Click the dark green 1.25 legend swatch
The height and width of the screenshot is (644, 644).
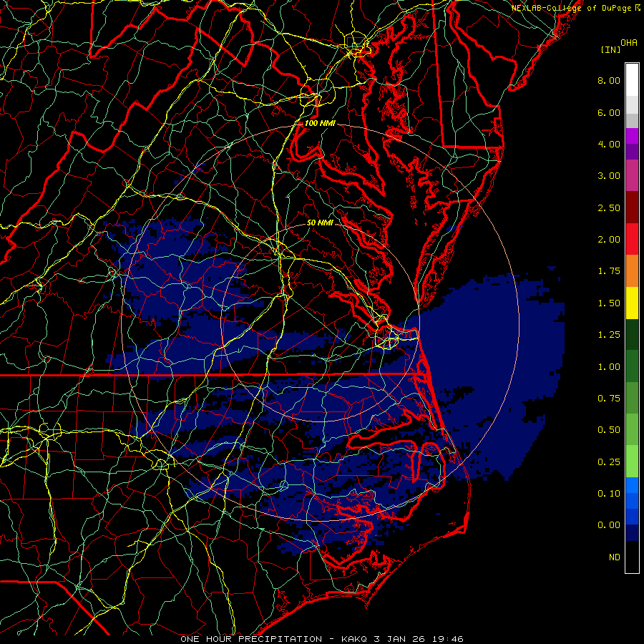pyautogui.click(x=632, y=334)
